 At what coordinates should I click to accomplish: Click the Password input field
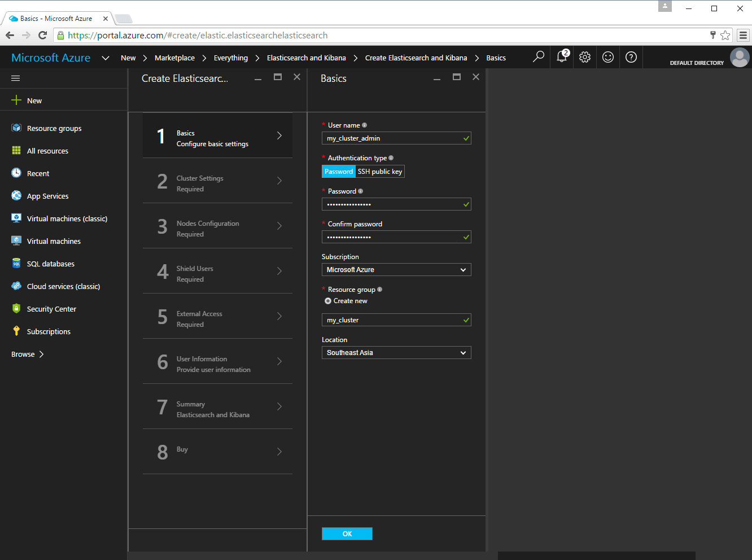click(x=396, y=204)
